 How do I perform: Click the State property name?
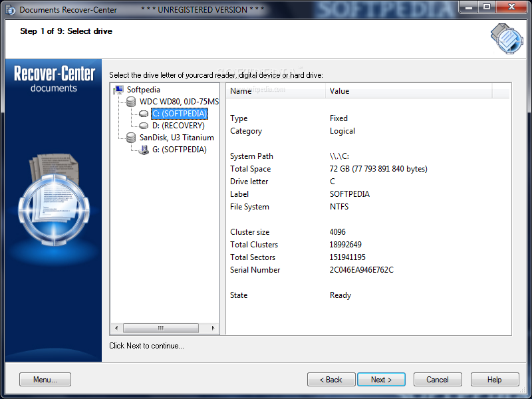click(239, 295)
